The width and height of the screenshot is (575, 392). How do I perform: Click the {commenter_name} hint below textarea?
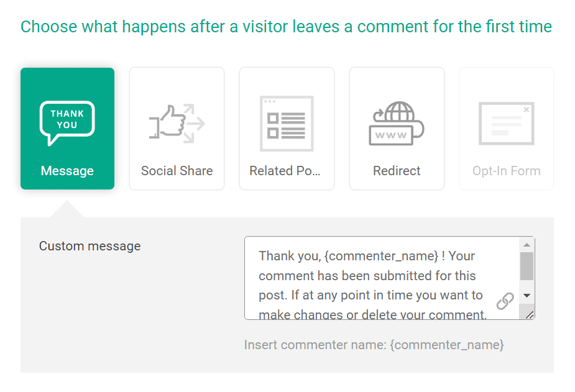click(x=447, y=345)
